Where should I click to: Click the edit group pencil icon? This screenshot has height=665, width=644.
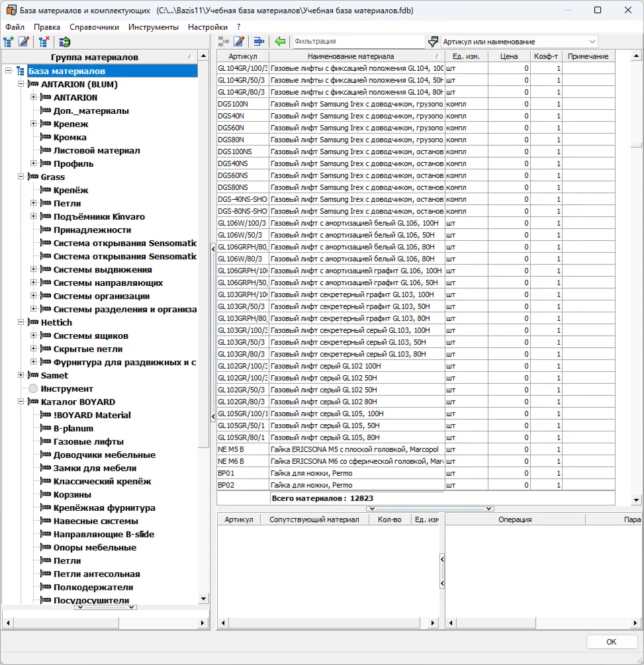coord(24,42)
